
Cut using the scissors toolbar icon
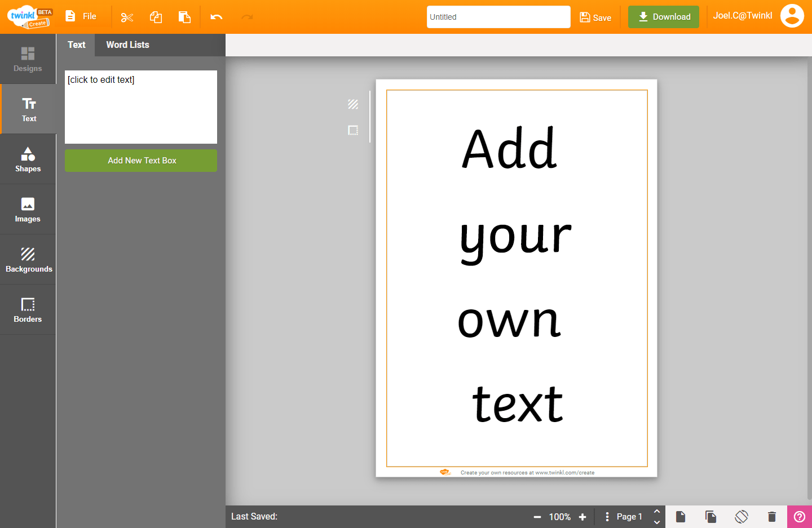pos(126,17)
